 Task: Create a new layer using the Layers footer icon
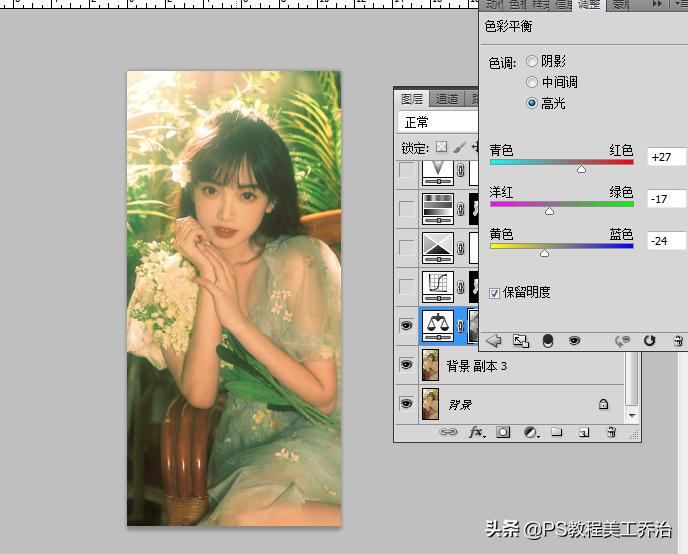(584, 432)
